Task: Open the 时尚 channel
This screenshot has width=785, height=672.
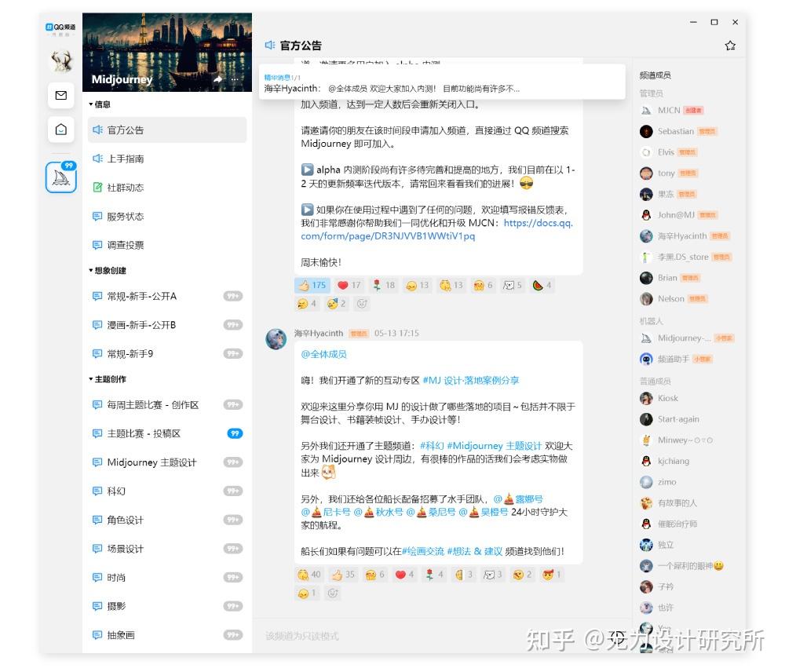Action: coord(167,577)
